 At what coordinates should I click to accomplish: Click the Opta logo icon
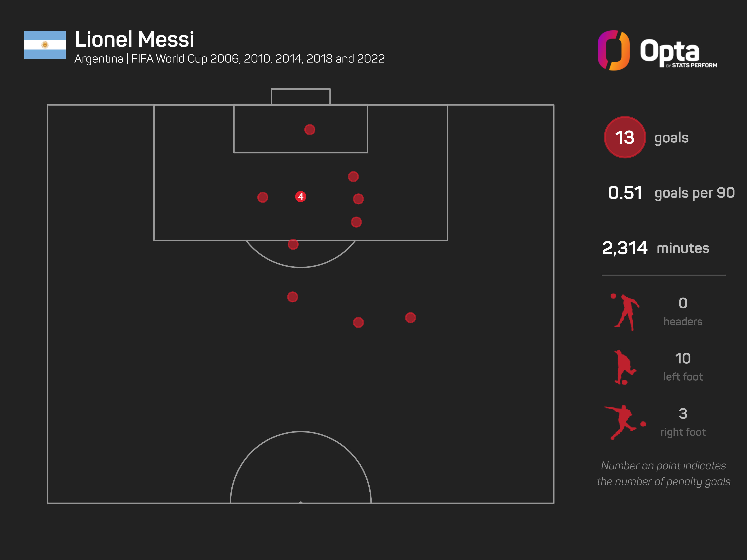[613, 51]
